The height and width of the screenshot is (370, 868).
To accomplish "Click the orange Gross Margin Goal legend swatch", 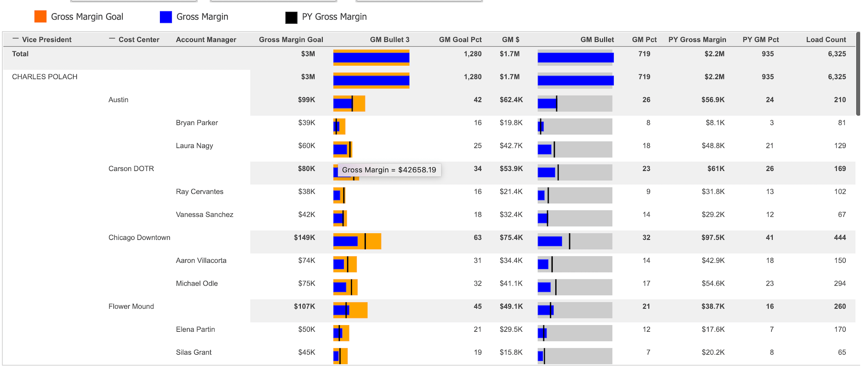I will coord(40,17).
